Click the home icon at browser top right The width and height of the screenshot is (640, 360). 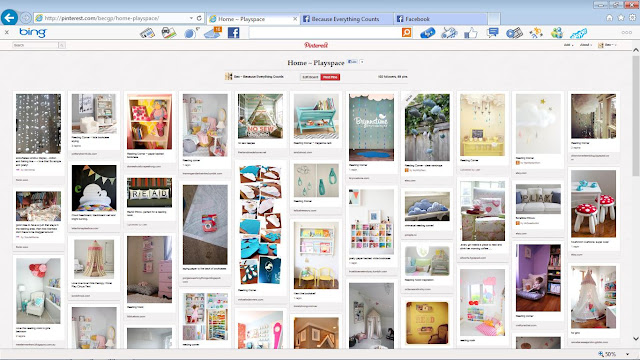tap(609, 18)
